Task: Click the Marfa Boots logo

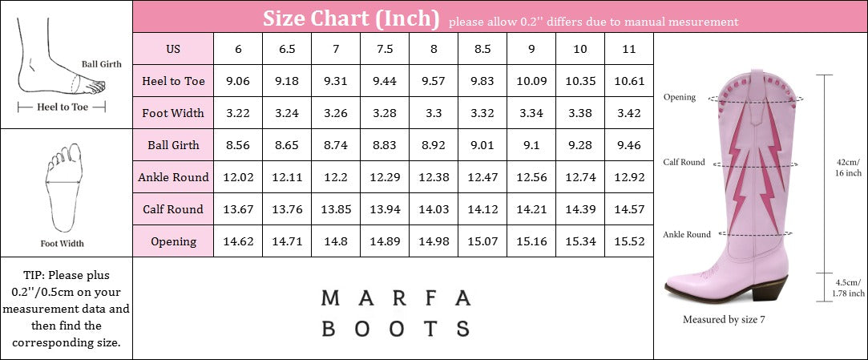Action: 395,313
